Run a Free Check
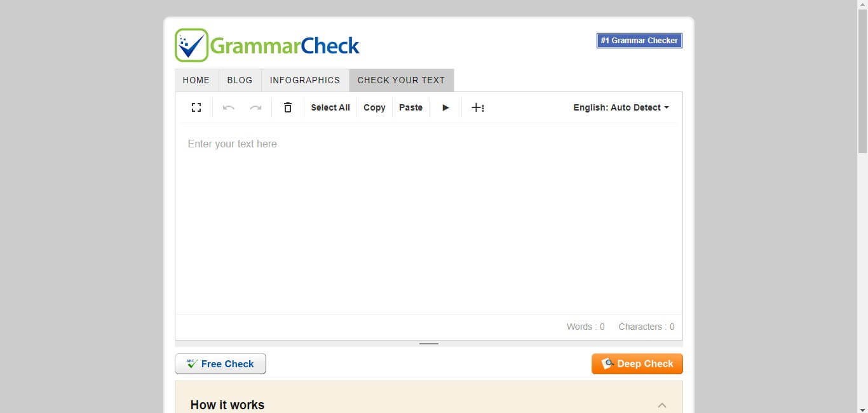This screenshot has height=413, width=868. coord(220,363)
